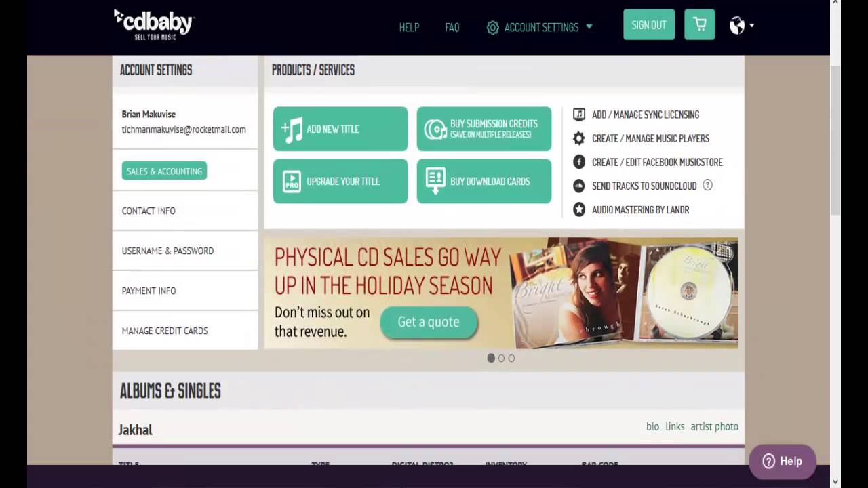Click the floating Help widget button
Image resolution: width=868 pixels, height=488 pixels.
tap(783, 461)
